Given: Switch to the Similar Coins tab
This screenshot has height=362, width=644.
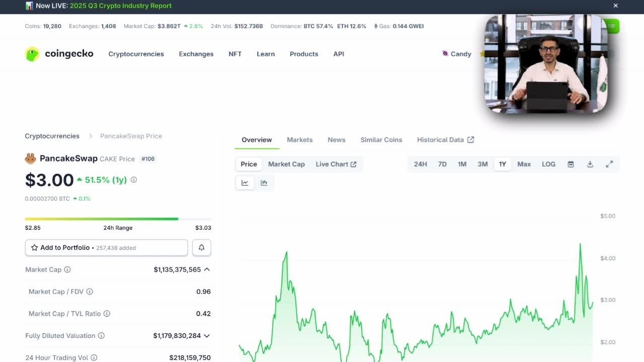Looking at the screenshot, I should tap(381, 140).
